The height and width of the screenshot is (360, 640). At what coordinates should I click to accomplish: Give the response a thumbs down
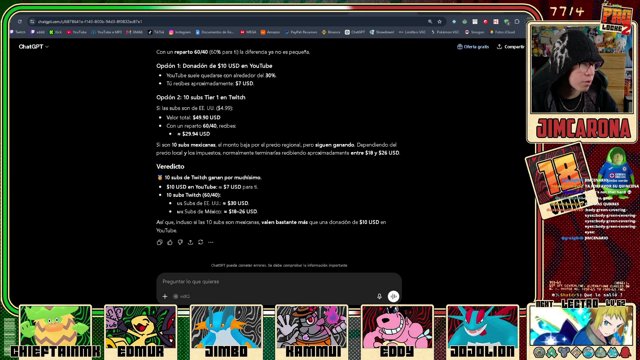click(x=180, y=242)
